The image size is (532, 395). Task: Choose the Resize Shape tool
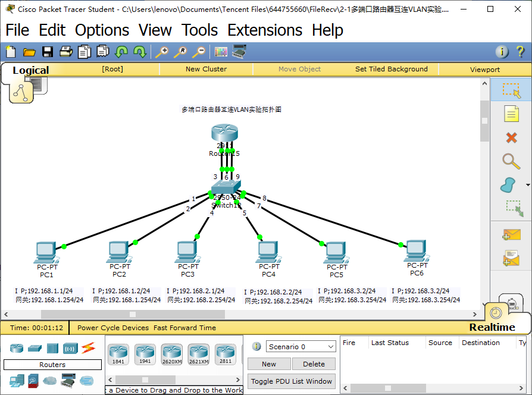[515, 209]
